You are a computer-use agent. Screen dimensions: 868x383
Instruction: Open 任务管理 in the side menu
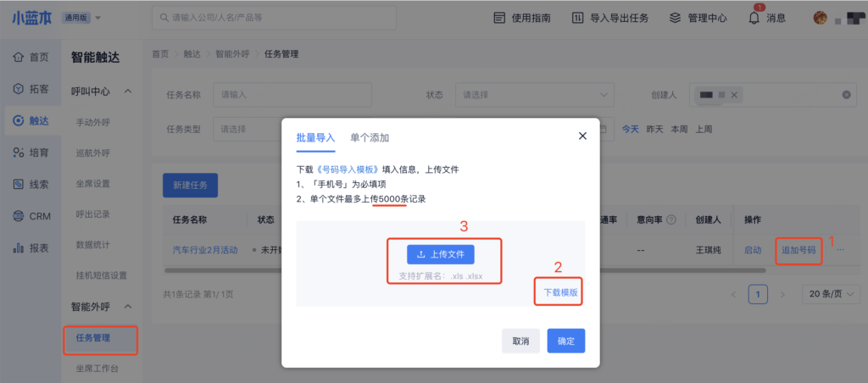(x=93, y=338)
